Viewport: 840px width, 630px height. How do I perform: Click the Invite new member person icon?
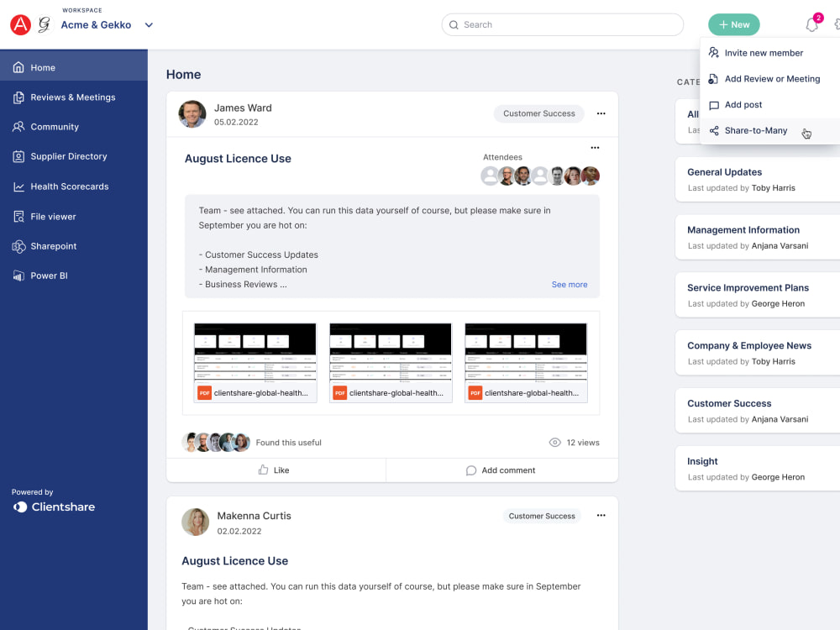713,52
